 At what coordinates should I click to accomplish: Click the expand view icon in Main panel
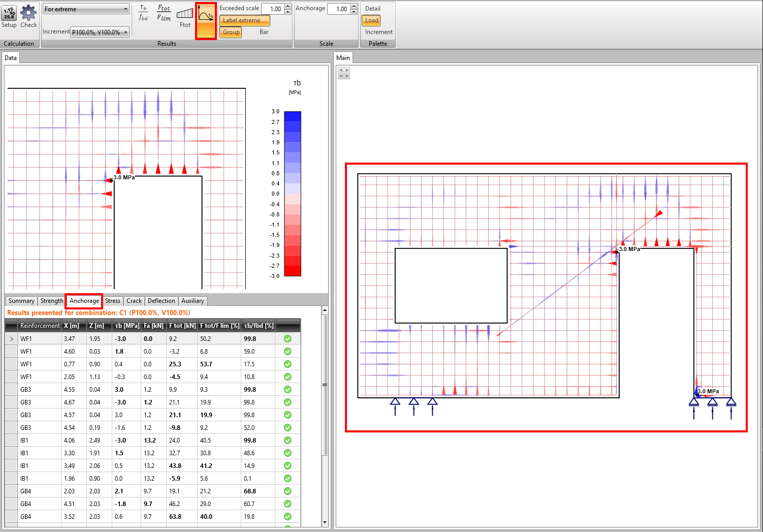(344, 73)
